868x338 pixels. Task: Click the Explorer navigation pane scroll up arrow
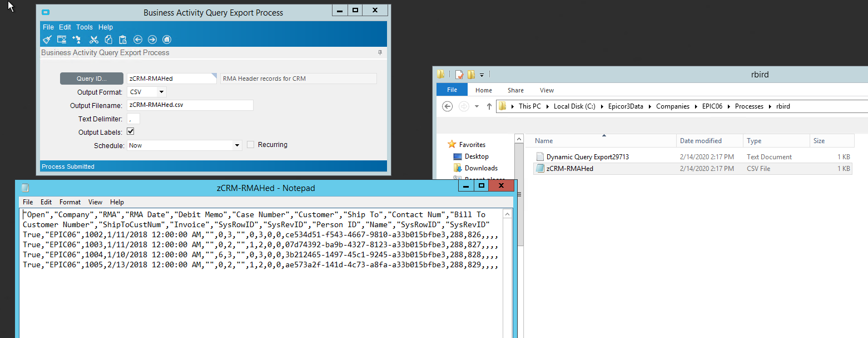519,139
